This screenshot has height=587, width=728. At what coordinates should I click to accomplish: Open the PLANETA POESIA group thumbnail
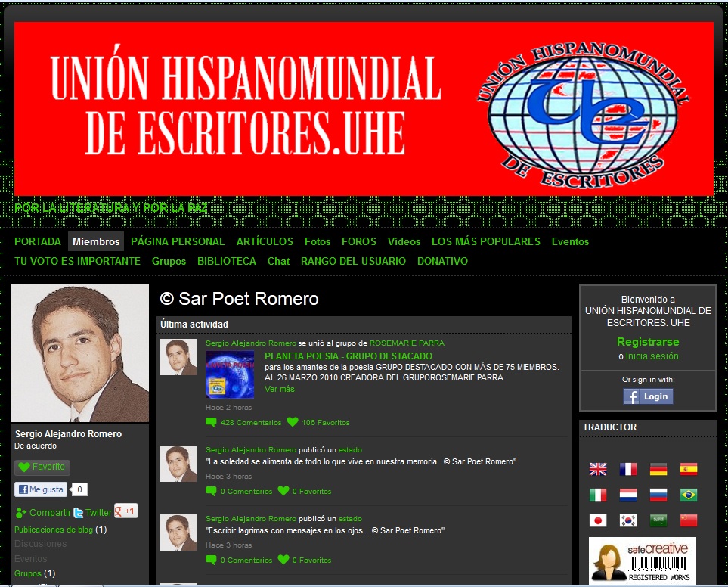click(230, 374)
